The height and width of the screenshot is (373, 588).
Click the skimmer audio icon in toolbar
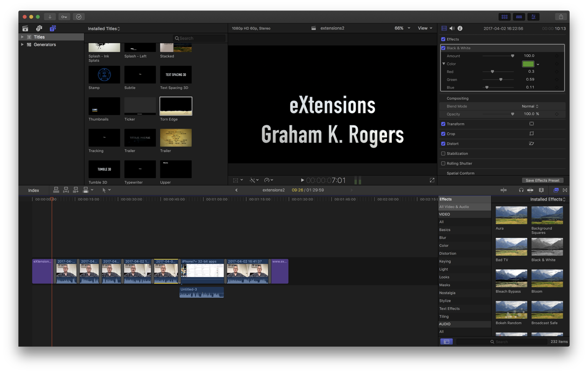pos(521,190)
